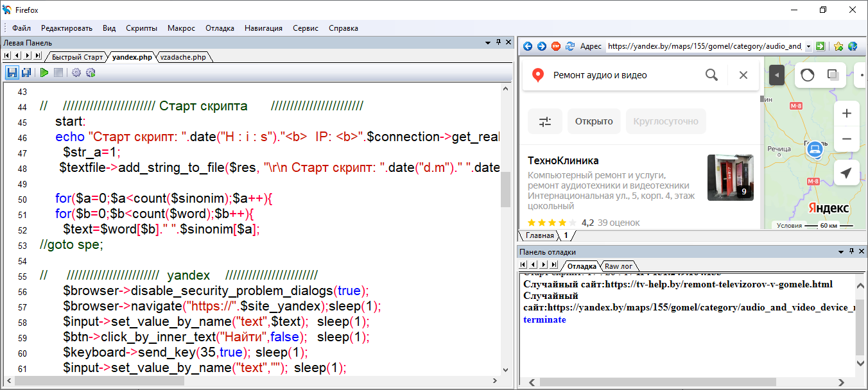Open the ТехноКлиника listing
This screenshot has height=390, width=868.
(562, 160)
